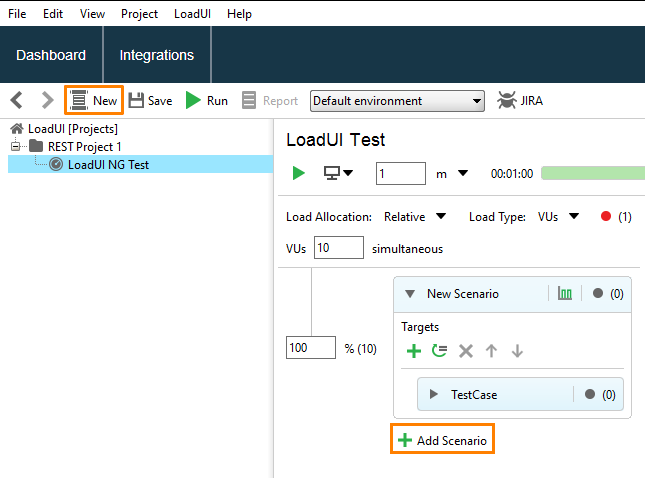Click the green loop target icon
The height and width of the screenshot is (478, 645).
click(439, 350)
